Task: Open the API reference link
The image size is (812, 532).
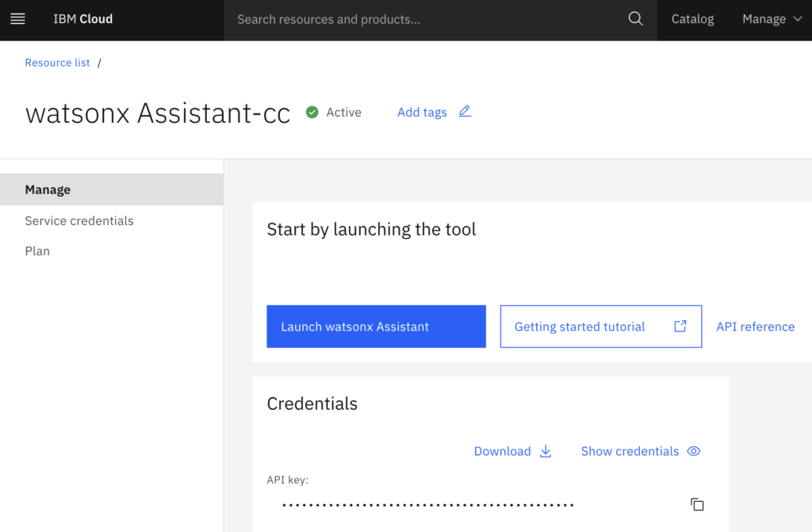Action: tap(755, 327)
